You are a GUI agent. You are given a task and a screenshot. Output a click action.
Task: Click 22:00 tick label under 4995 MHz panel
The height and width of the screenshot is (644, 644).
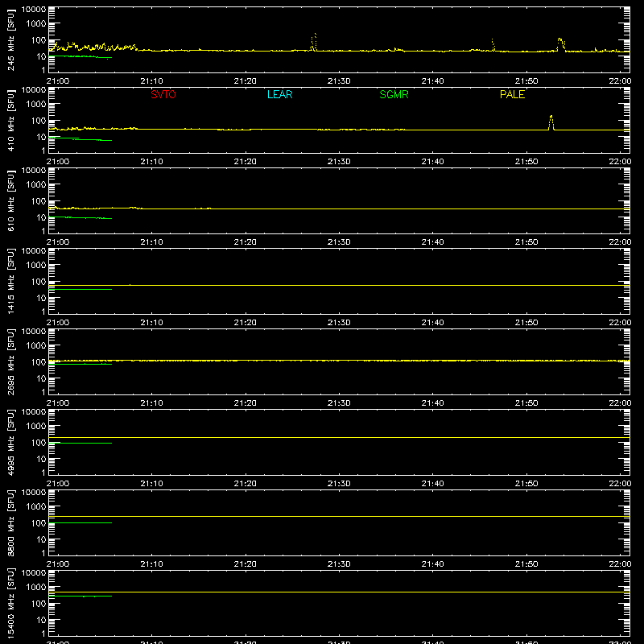point(620,484)
